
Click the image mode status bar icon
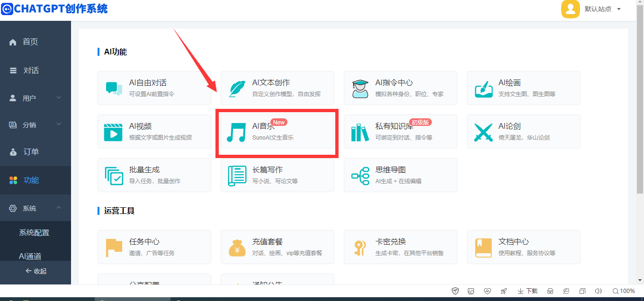(x=471, y=291)
